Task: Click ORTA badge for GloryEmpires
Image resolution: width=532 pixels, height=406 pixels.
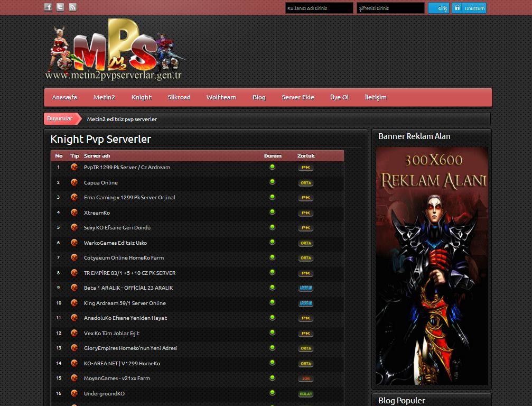Action: 306,348
